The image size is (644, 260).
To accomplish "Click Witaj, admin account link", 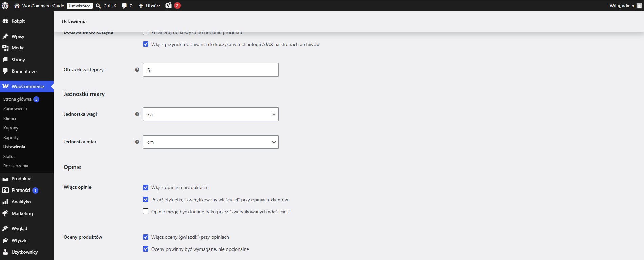I will pos(622,6).
